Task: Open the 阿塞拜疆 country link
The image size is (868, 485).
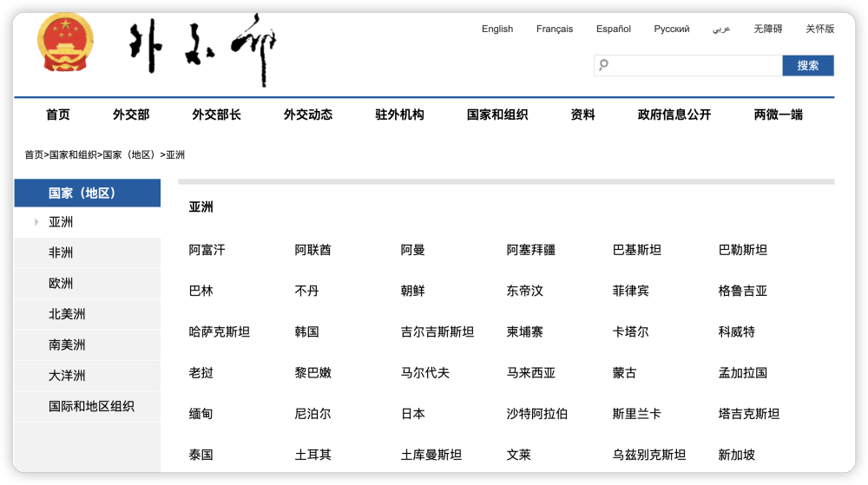Action: [531, 250]
